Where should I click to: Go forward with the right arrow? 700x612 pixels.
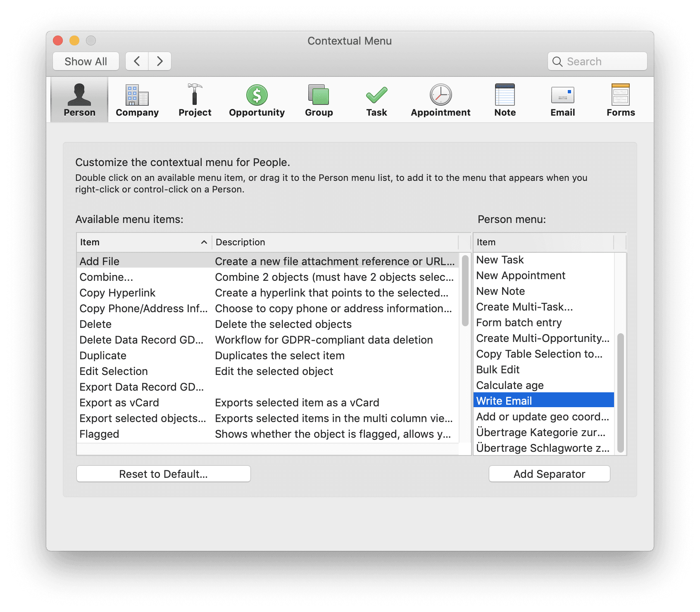160,61
